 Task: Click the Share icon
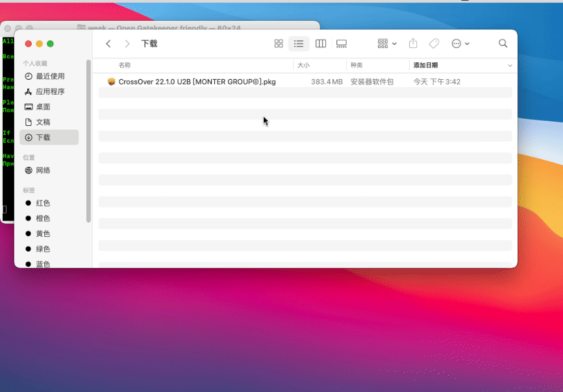[x=413, y=43]
